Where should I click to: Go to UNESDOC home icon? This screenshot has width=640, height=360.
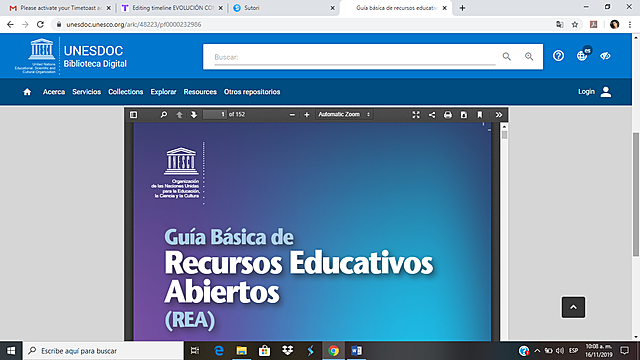tap(27, 92)
